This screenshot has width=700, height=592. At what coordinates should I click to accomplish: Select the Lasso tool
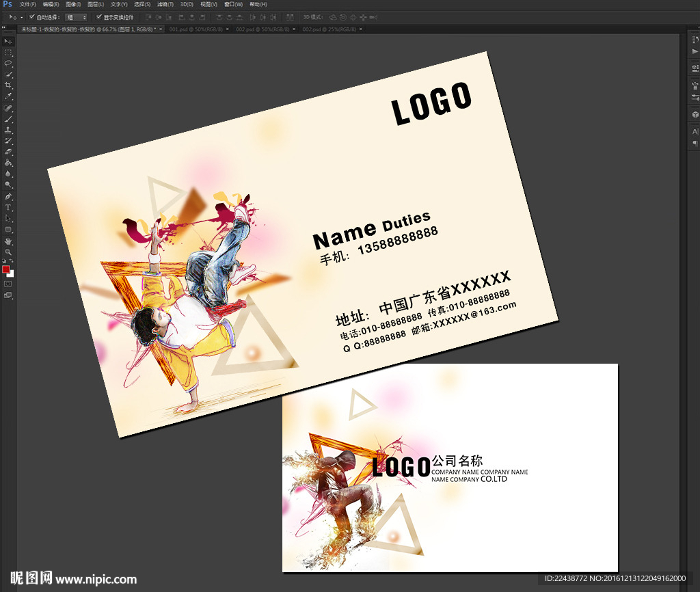tap(8, 64)
